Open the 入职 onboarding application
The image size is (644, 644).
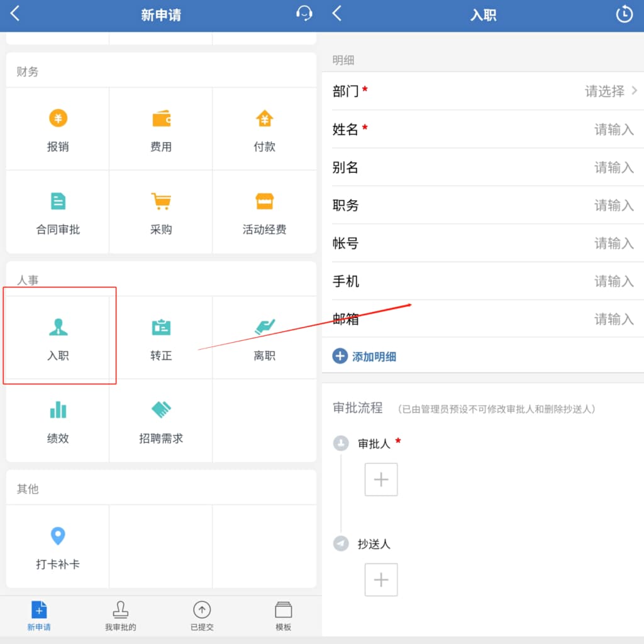pos(57,336)
